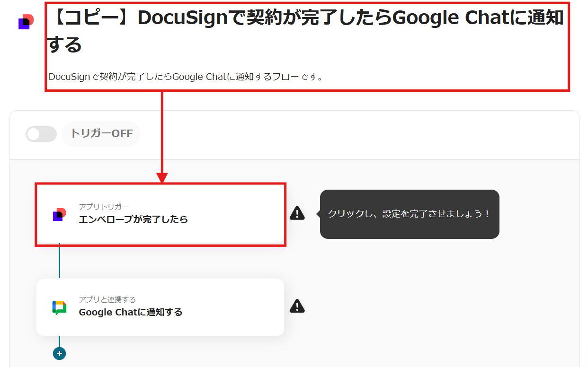Click the DocuSign logo beside the flow title
This screenshot has width=588, height=367.
point(26,22)
